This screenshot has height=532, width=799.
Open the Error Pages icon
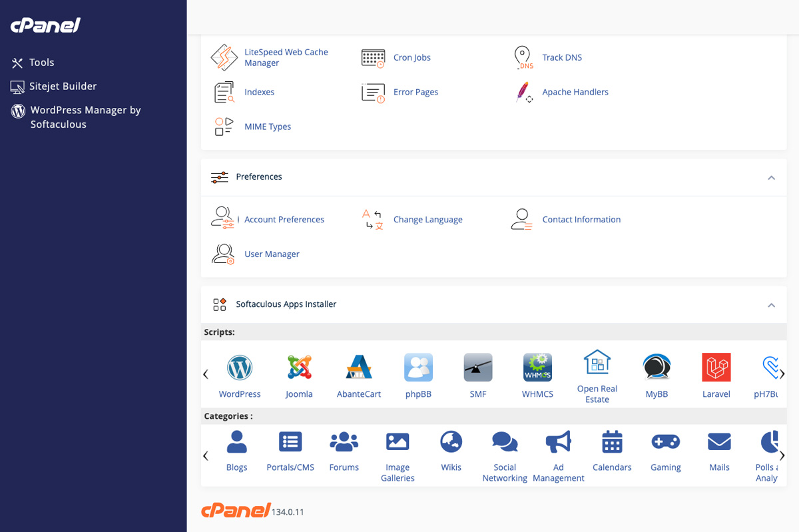point(373,93)
